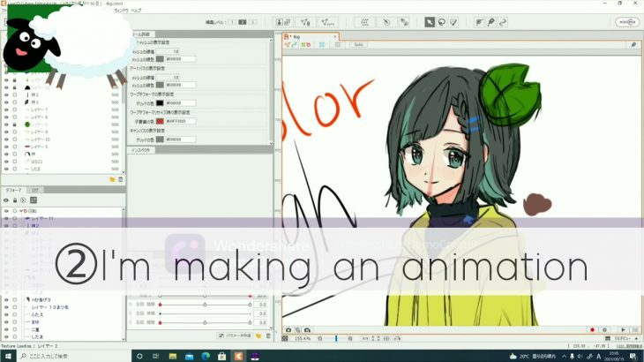Click the canvas search magnifier icon
Image resolution: width=644 pixels, height=362 pixels.
coord(633,45)
